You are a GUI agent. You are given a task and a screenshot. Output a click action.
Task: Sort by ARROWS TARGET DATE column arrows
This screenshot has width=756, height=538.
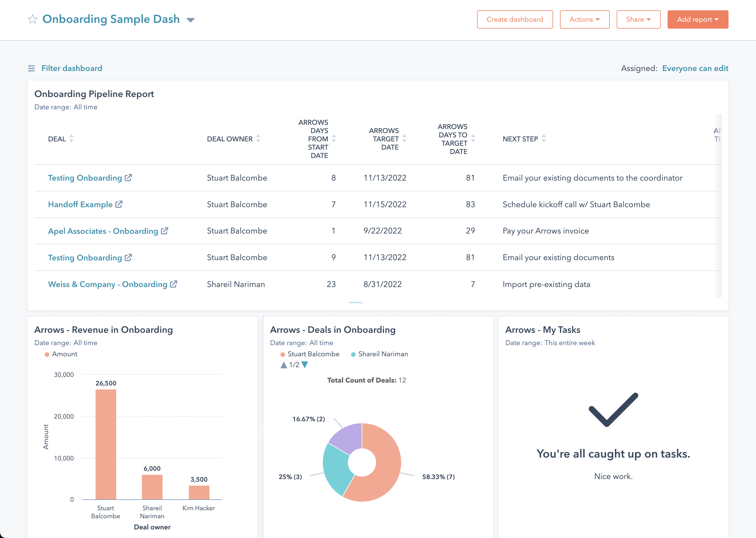click(405, 139)
